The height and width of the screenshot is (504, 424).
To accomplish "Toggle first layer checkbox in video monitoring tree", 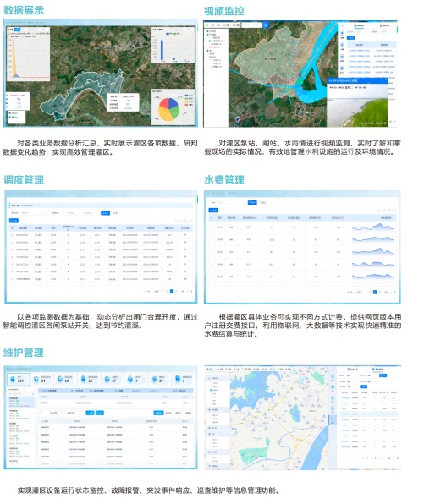I will (208, 31).
